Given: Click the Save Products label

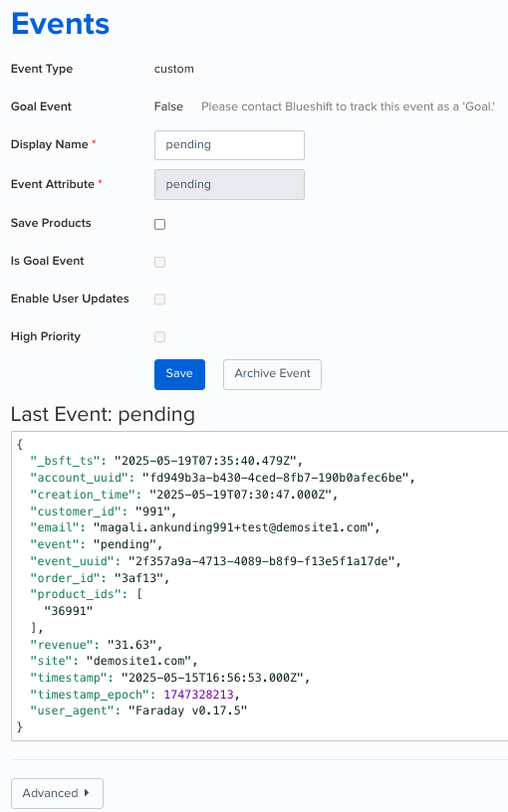Looking at the screenshot, I should 51,223.
